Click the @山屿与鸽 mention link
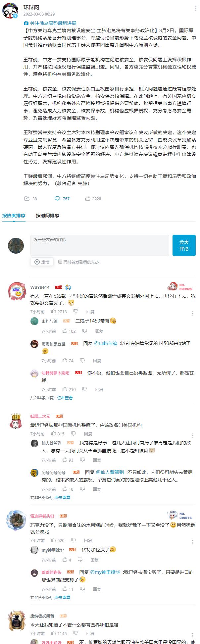 click(106, 344)
